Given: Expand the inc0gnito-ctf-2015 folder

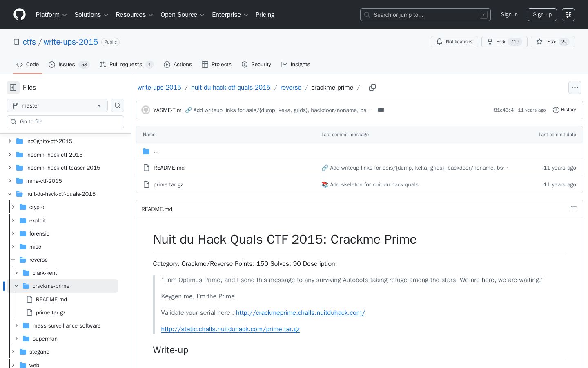Looking at the screenshot, I should (10, 141).
